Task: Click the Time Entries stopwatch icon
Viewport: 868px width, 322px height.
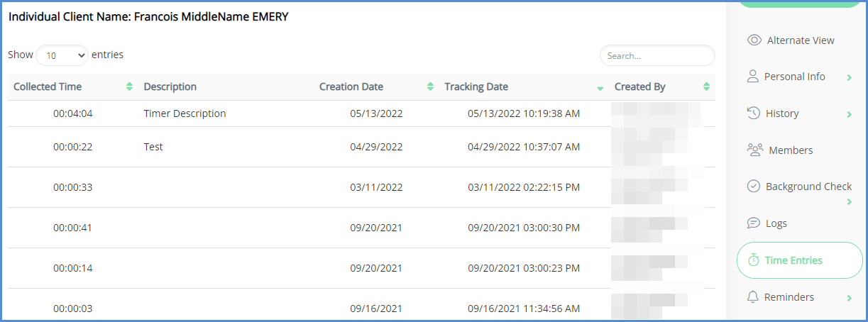Action: click(753, 260)
